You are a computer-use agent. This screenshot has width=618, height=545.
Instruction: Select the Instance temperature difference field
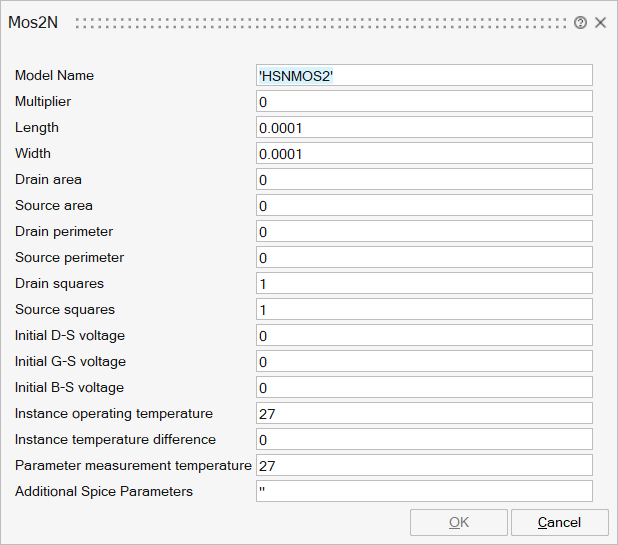(x=424, y=439)
